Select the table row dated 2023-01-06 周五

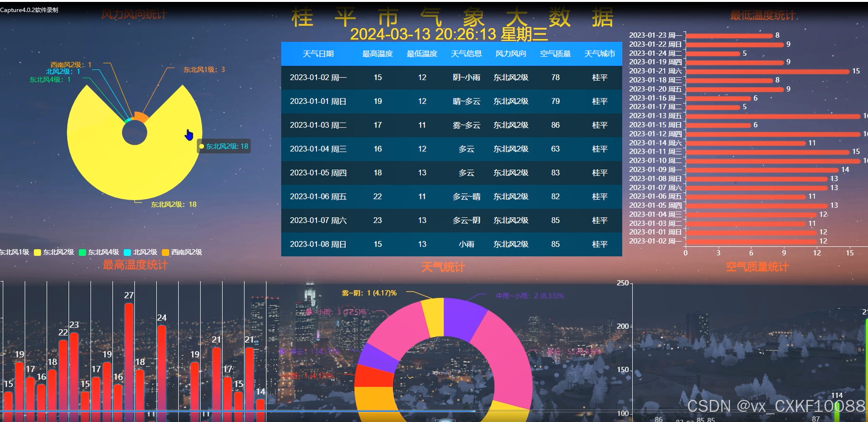(x=452, y=197)
